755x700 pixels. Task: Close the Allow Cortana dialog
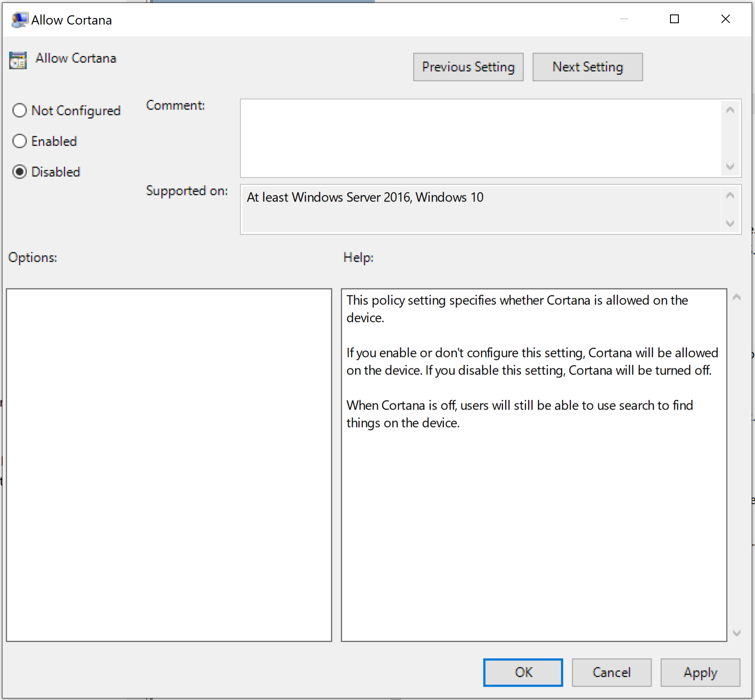tap(725, 19)
